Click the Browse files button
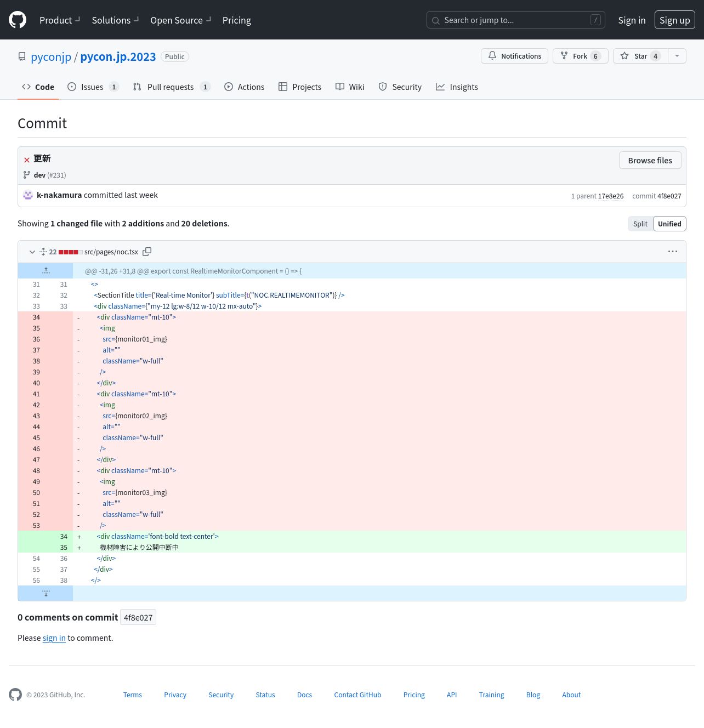The width and height of the screenshot is (704, 728). [650, 160]
